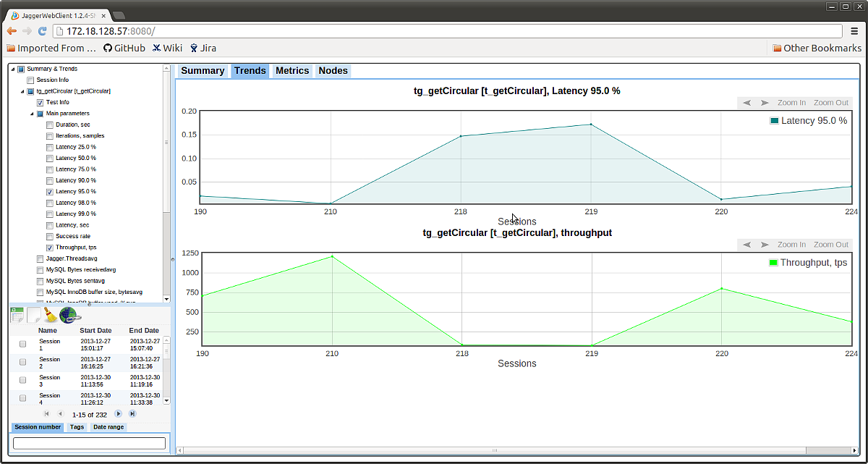Pan left on Latency chart
868x464 pixels.
[747, 103]
